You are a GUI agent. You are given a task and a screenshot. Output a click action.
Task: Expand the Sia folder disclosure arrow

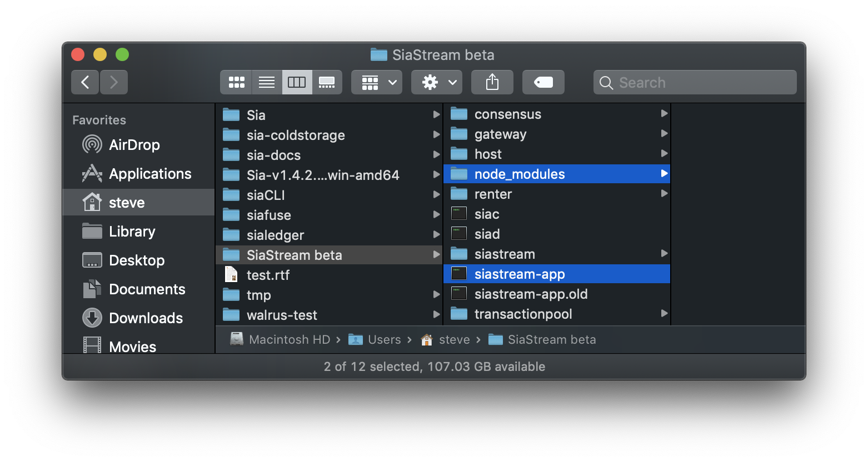[436, 114]
